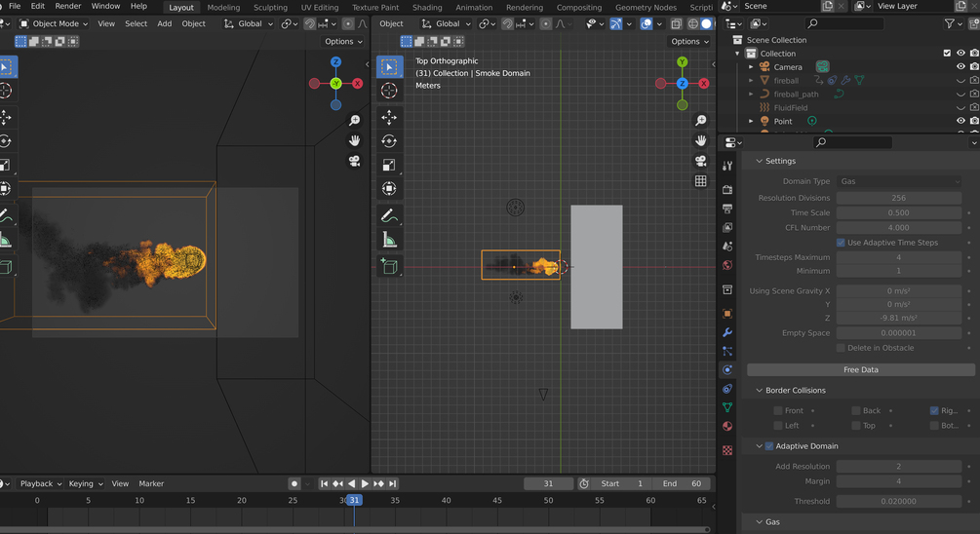Click the Time Scale slider field

coord(898,212)
